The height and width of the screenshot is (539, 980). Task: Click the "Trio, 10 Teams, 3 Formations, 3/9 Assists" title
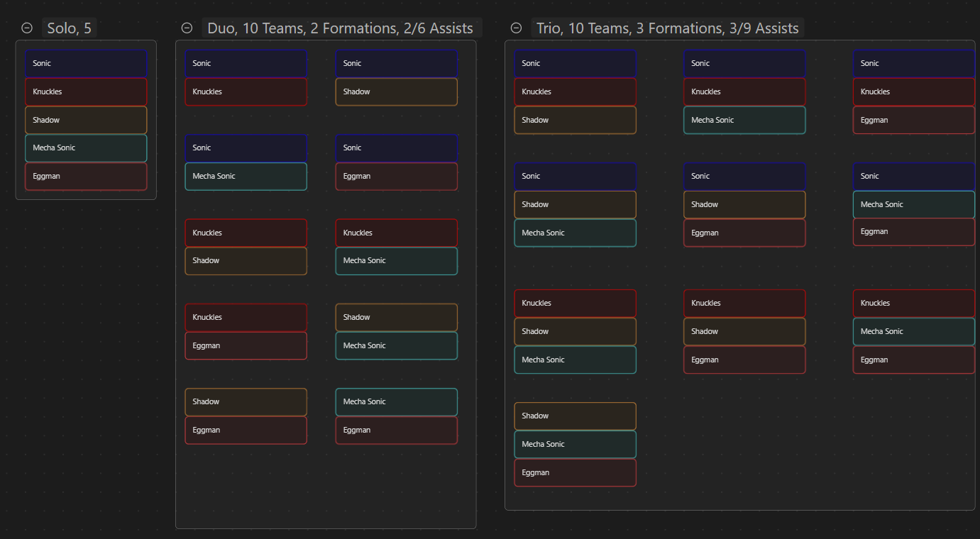(x=668, y=28)
